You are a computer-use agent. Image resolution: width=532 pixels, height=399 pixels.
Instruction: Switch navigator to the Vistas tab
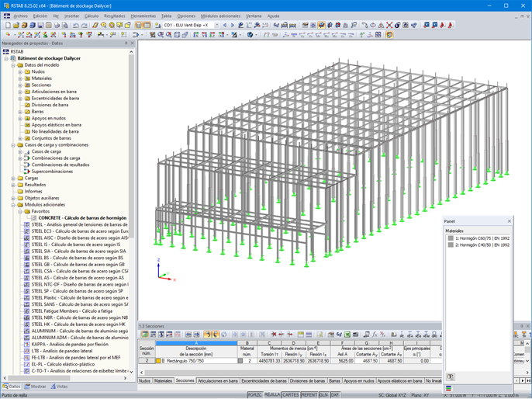59,387
